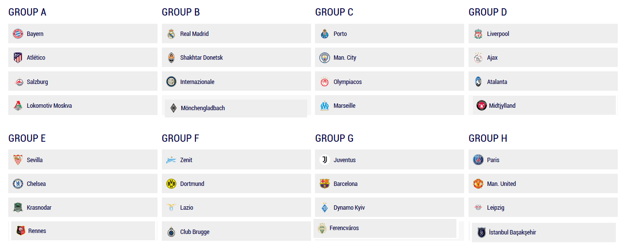Click the GROUP F heading
Viewport: 644px width, 249px height.
click(180, 138)
